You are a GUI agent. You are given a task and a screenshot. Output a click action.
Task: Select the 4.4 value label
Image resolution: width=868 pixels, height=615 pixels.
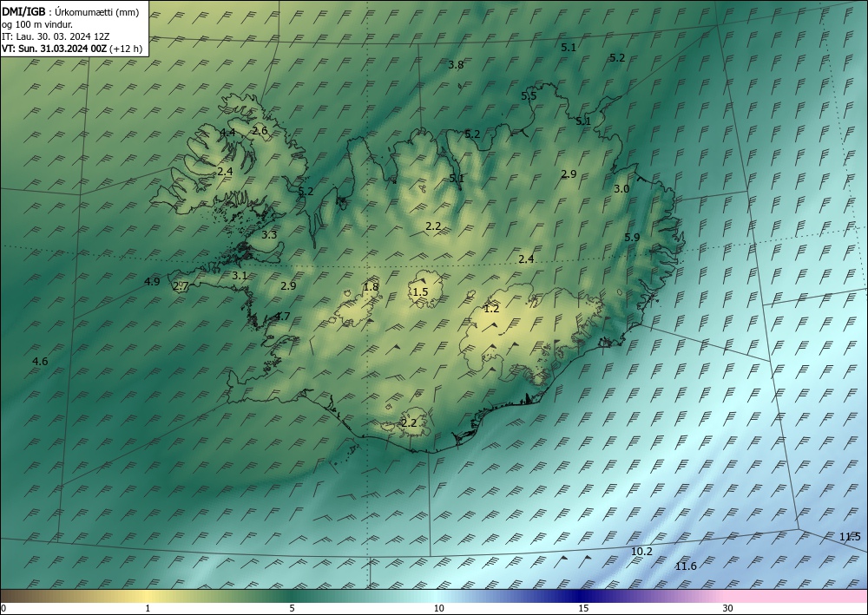click(227, 132)
